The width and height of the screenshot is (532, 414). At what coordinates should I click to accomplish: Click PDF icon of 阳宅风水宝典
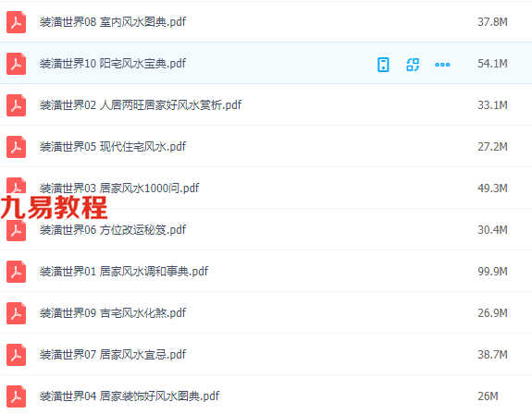click(x=16, y=64)
